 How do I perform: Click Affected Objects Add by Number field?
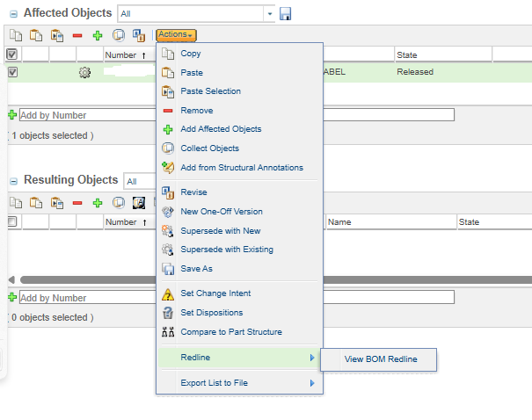84,115
